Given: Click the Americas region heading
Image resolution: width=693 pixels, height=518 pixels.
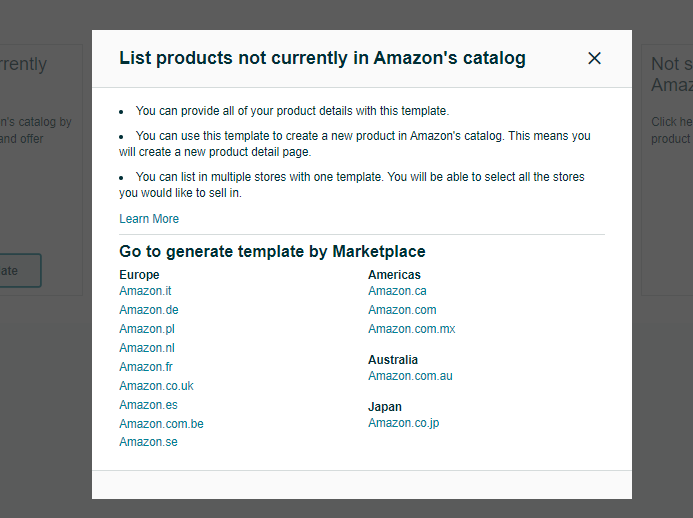Looking at the screenshot, I should pos(394,274).
